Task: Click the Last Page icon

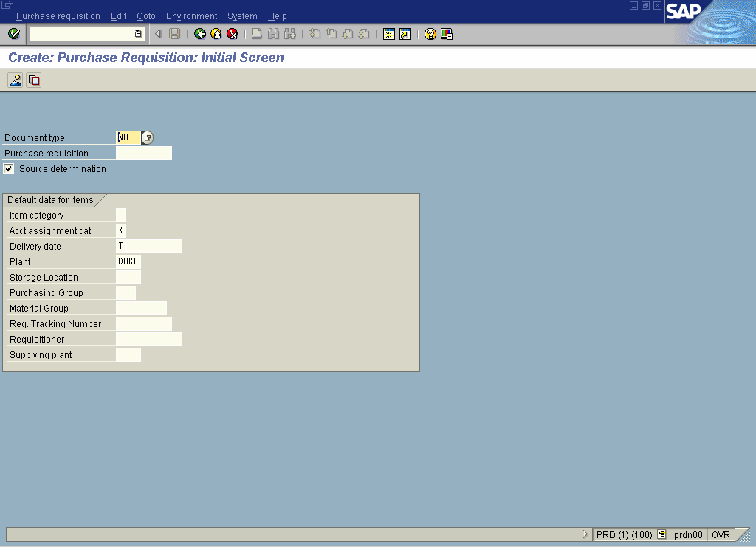Action: (x=364, y=34)
